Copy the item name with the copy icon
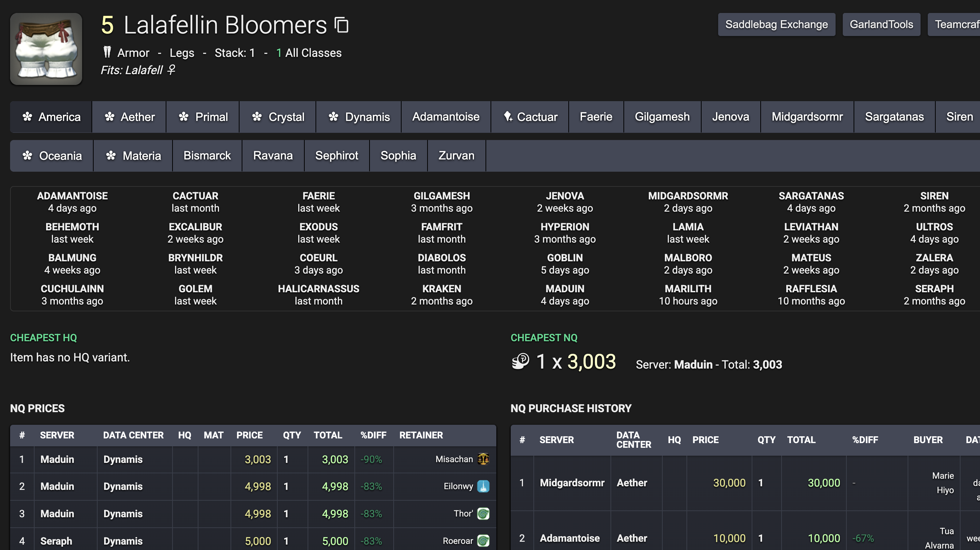 point(341,25)
